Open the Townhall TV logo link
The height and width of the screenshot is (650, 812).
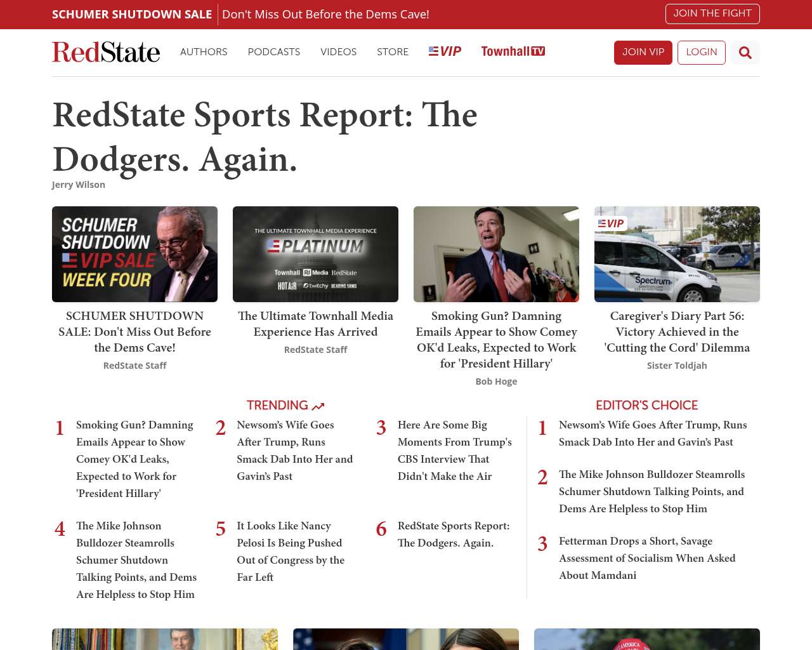tap(513, 51)
